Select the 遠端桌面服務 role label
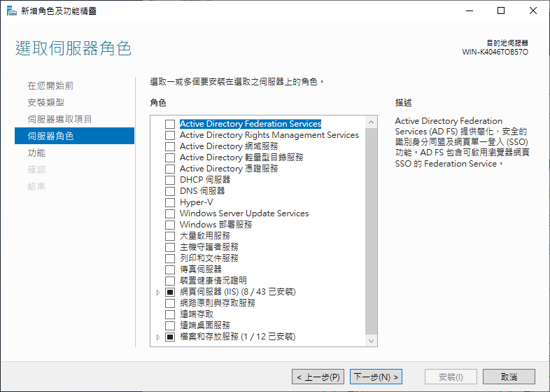Screen dimensions: 550x392 (x=205, y=325)
